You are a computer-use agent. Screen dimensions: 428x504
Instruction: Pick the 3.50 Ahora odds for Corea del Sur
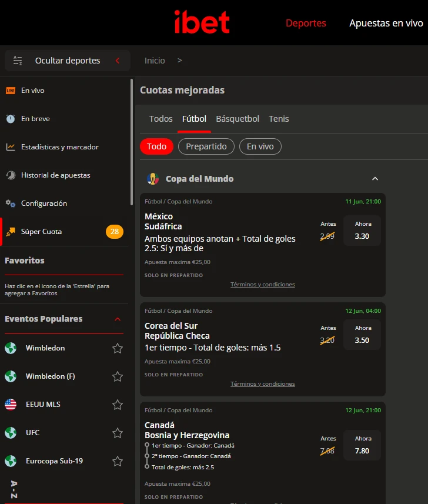[x=362, y=335]
